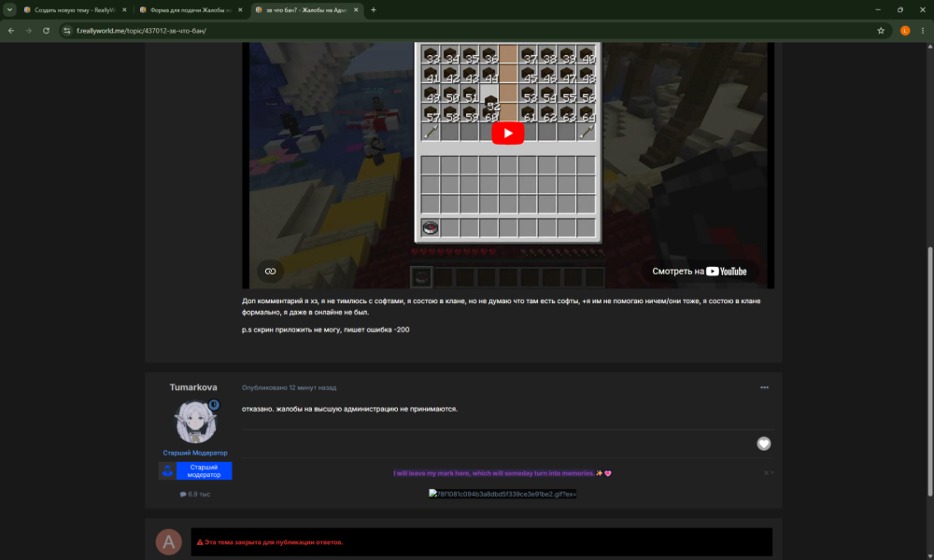Click the blue Старший модератор badge
Viewport: 934px width, 560px height.
(x=195, y=470)
